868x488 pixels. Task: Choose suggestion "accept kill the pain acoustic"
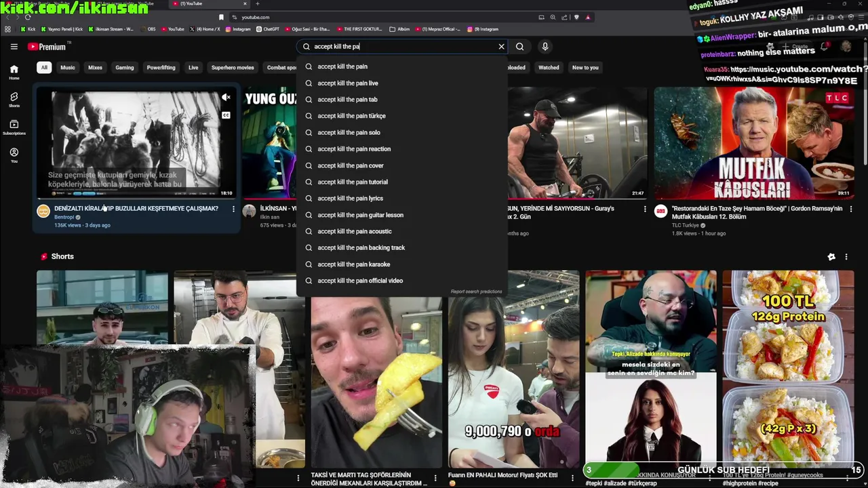coord(402,231)
